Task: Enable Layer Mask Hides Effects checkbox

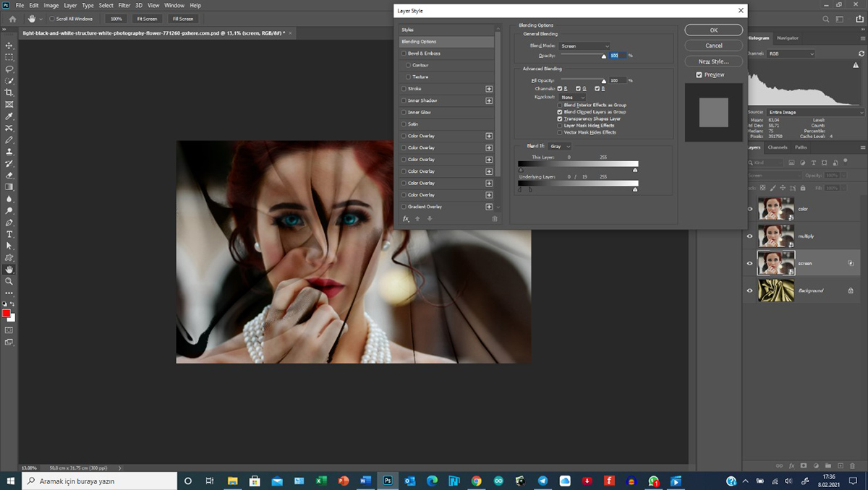Action: coord(560,126)
